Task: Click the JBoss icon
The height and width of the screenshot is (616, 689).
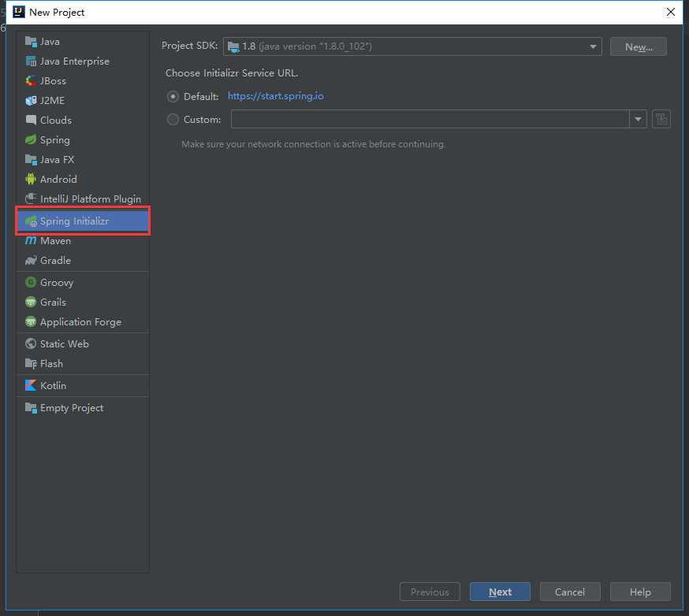Action: tap(31, 81)
